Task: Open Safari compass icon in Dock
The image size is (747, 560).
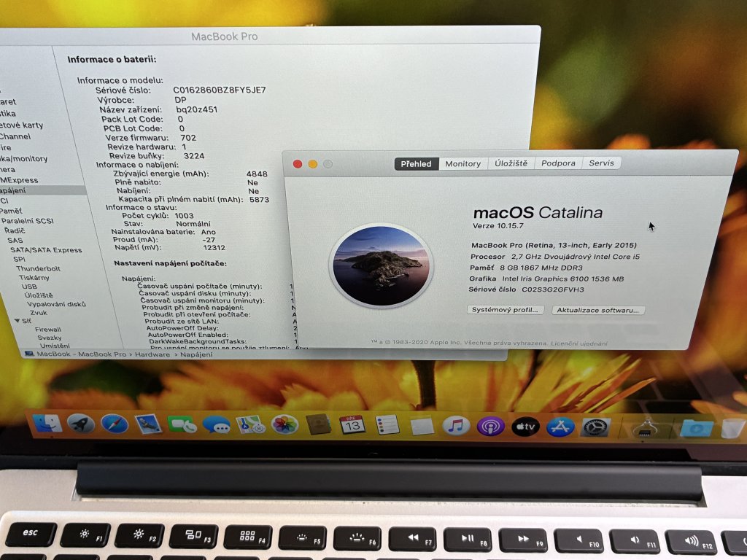Action: point(115,424)
